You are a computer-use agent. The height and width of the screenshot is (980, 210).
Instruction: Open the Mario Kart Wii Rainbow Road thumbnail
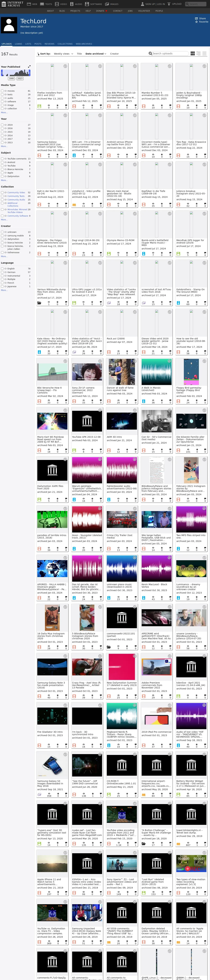[52, 421]
